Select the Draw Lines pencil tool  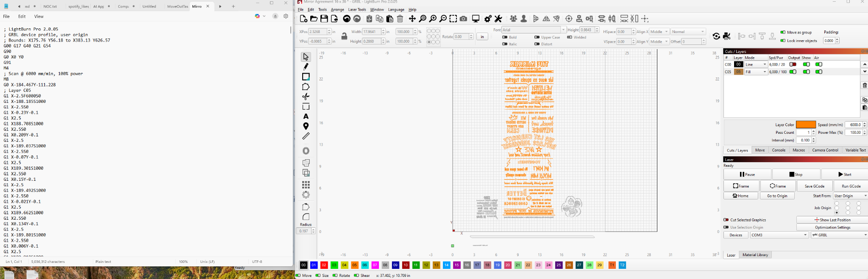pos(306,66)
